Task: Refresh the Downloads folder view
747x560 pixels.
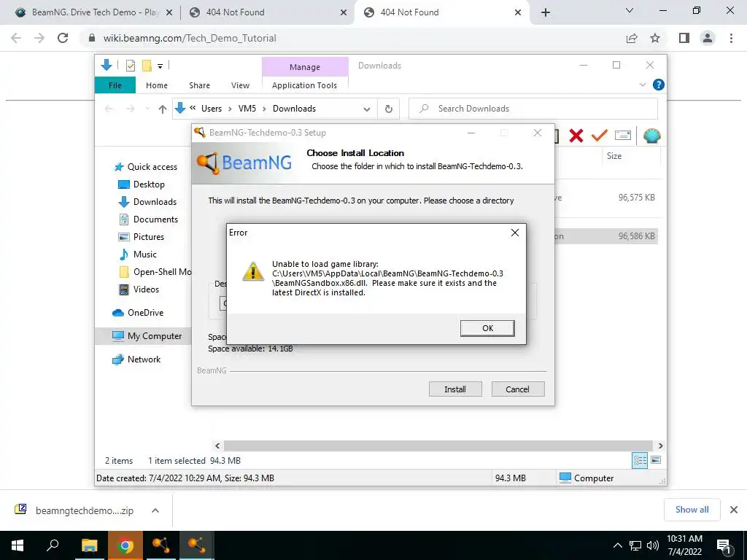Action: 389,109
